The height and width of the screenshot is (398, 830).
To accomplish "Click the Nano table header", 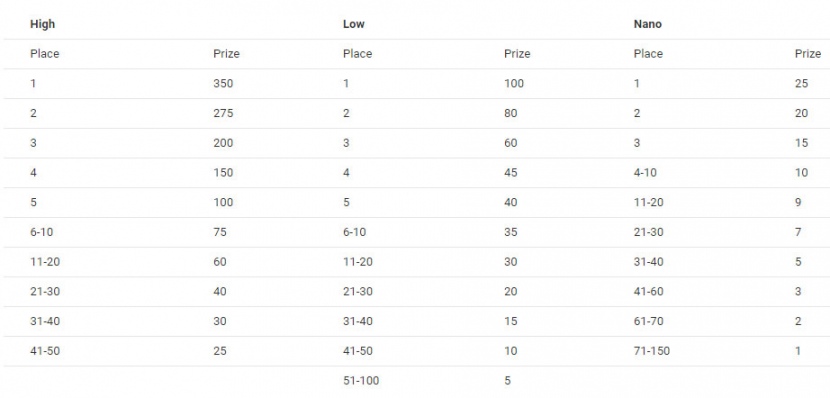I will pyautogui.click(x=647, y=24).
